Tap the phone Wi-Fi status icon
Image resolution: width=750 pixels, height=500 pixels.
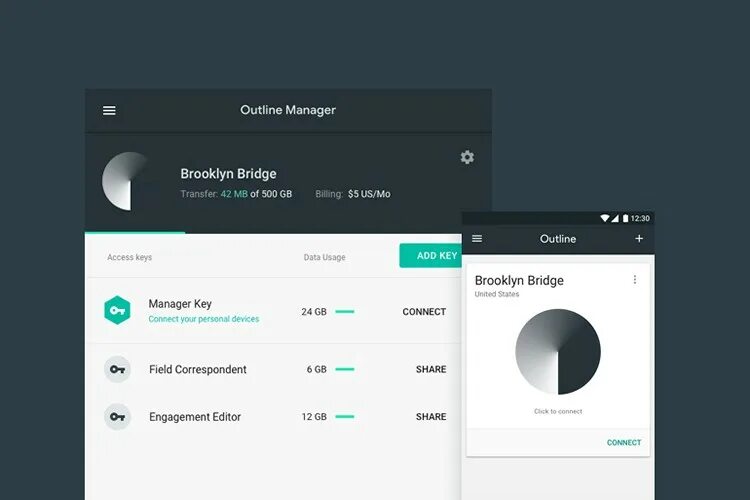click(x=605, y=218)
